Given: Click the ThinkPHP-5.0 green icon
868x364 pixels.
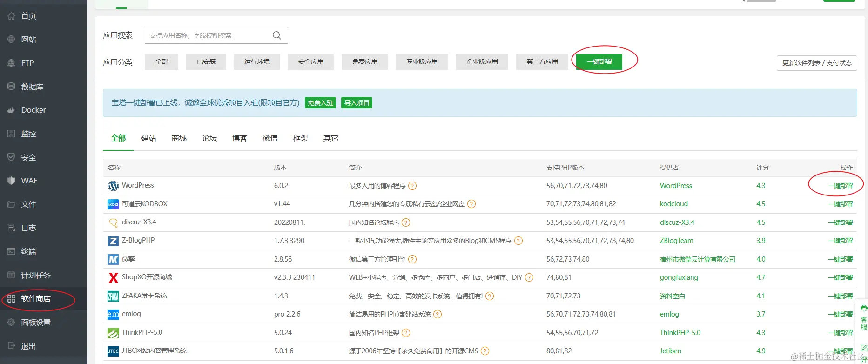Looking at the screenshot, I should (x=113, y=333).
